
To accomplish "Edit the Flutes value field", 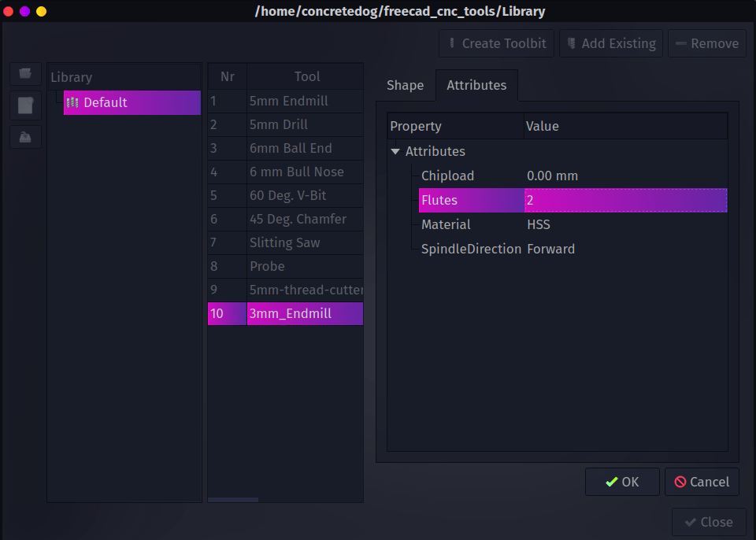I will point(625,200).
